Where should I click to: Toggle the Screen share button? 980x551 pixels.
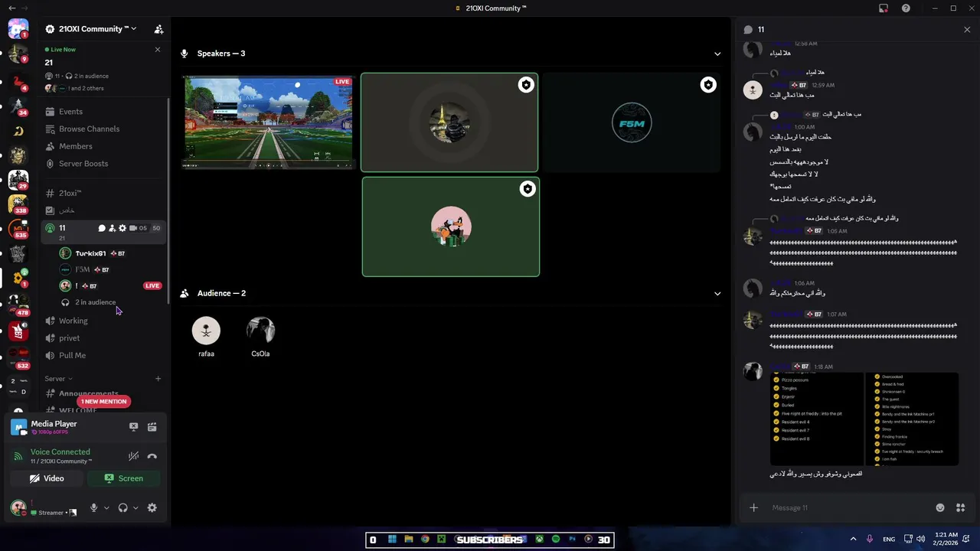coord(124,478)
